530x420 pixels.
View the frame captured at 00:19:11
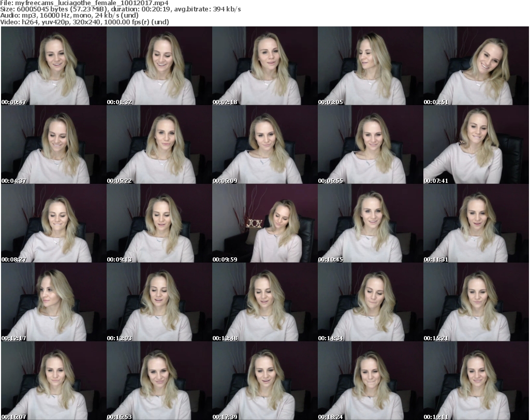476,381
